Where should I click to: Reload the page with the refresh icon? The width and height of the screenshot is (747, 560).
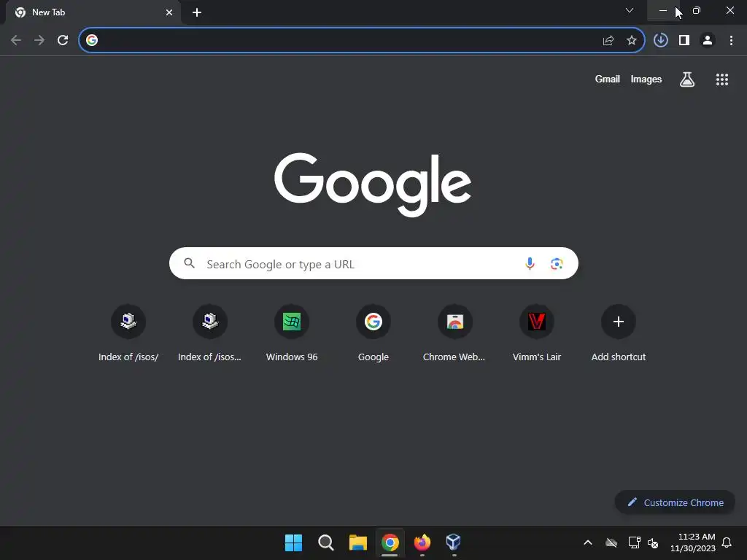(x=63, y=41)
